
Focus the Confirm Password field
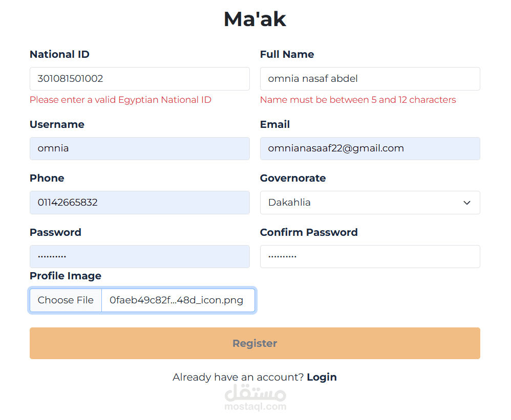pos(370,257)
